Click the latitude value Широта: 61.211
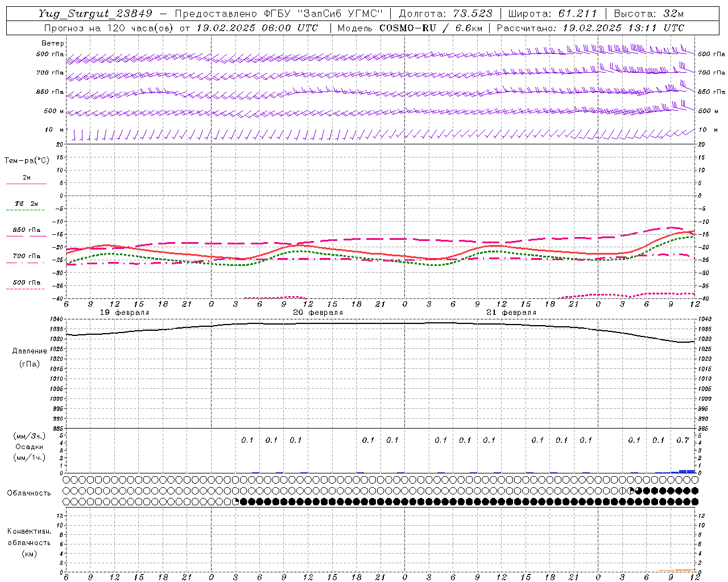This screenshot has width=728, height=582. click(552, 14)
